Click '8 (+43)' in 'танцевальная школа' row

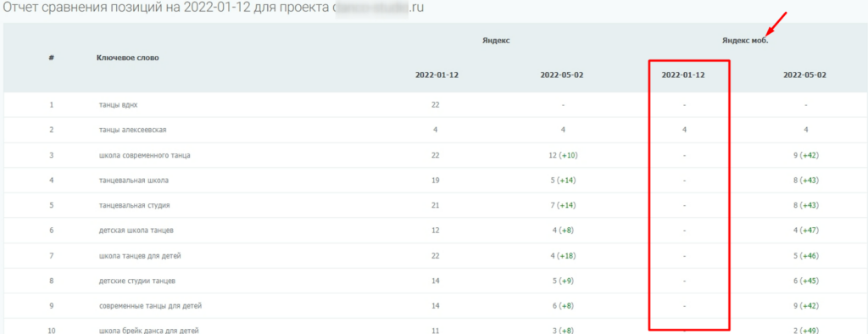coord(806,181)
